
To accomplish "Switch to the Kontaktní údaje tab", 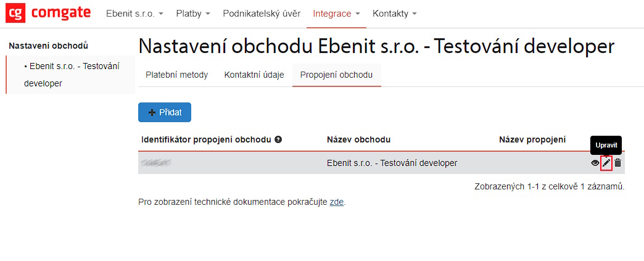I will [x=254, y=75].
